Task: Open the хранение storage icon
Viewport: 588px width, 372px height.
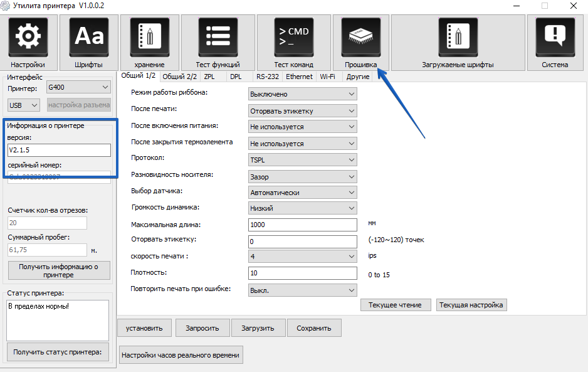Action: click(x=149, y=36)
